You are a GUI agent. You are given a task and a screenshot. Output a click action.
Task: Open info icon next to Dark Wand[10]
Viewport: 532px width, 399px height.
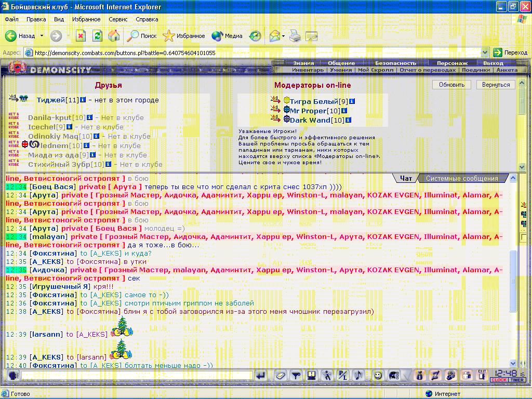pos(348,120)
